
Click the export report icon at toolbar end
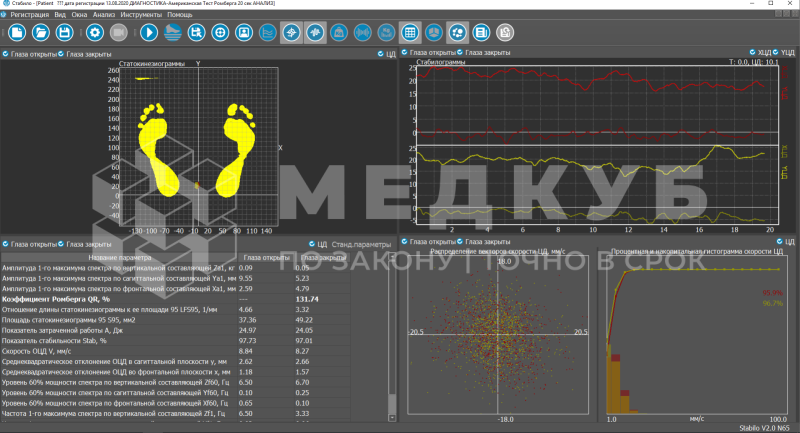[505, 33]
